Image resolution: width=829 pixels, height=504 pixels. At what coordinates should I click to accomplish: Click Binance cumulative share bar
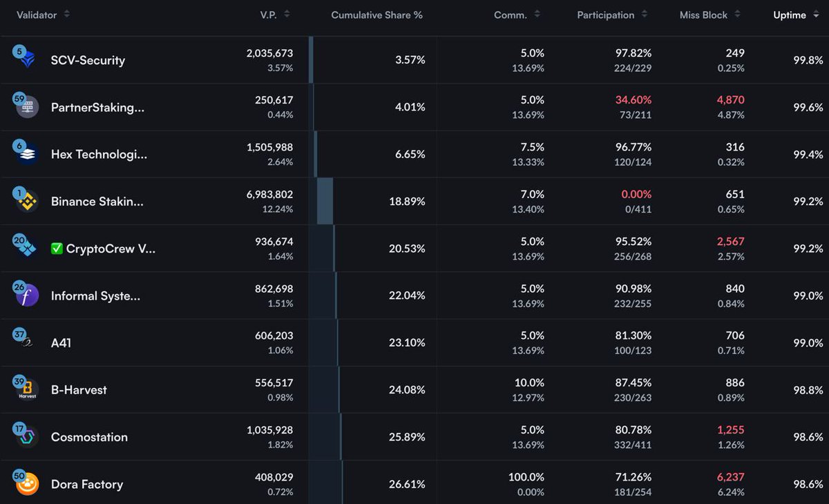325,201
